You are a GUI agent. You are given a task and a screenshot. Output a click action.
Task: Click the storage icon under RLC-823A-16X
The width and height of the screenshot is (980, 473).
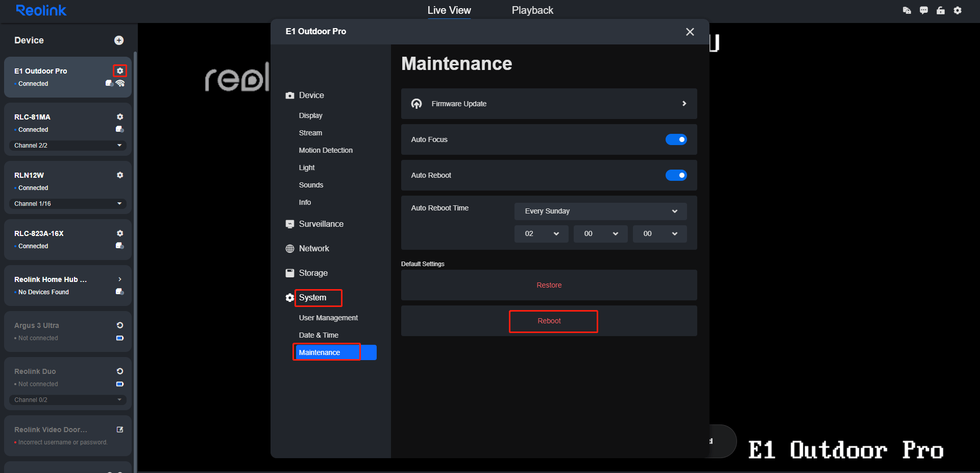(x=120, y=246)
